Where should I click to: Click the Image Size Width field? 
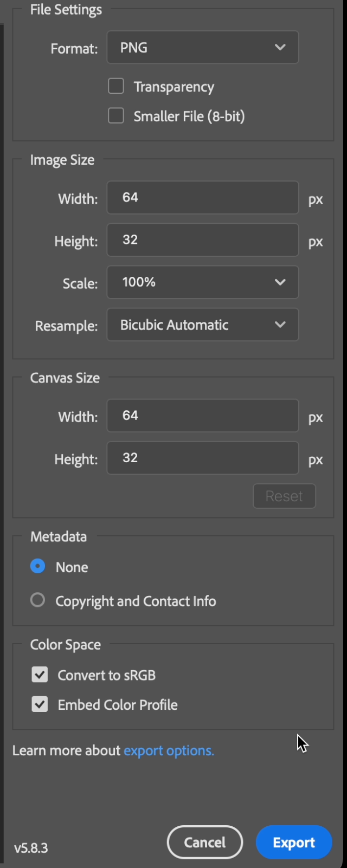[x=202, y=198]
